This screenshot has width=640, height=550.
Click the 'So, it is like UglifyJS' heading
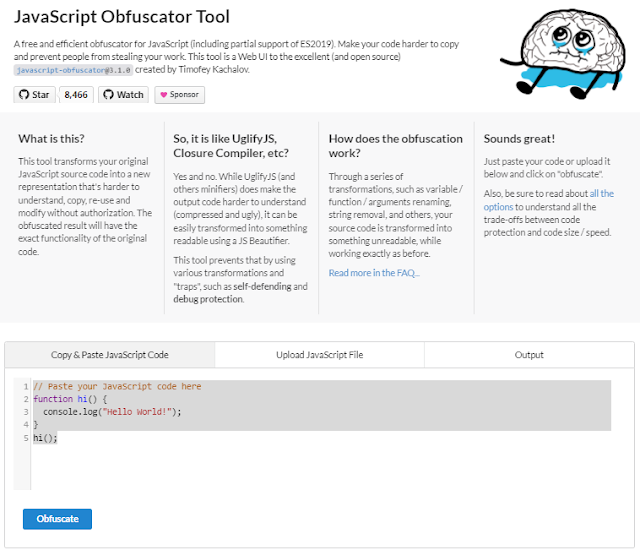(231, 146)
